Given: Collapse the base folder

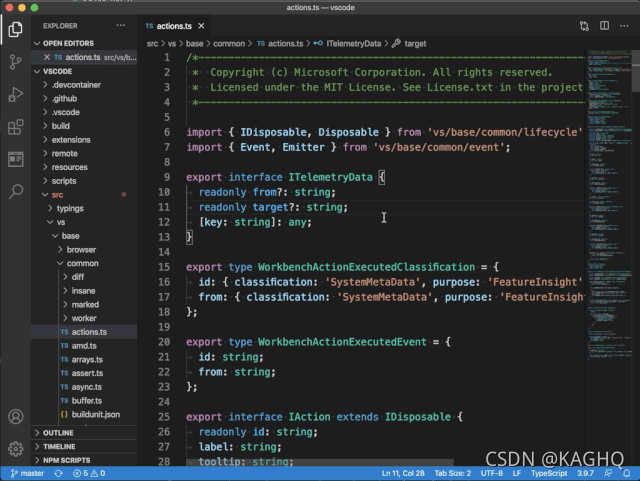Looking at the screenshot, I should [84, 236].
